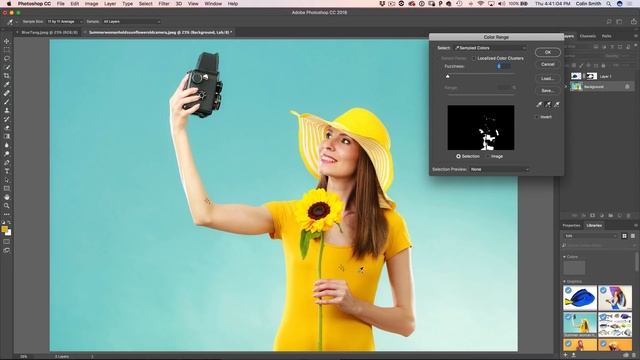Select the Crop tool
The height and width of the screenshot is (360, 640).
pyautogui.click(x=7, y=76)
